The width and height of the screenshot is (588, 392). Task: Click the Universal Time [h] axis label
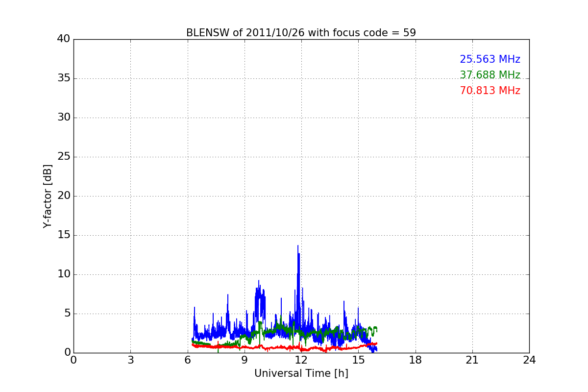point(301,373)
